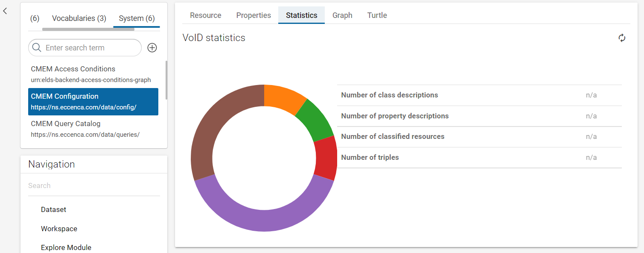Open the Turtle tab
This screenshot has height=253, width=644.
click(x=377, y=15)
